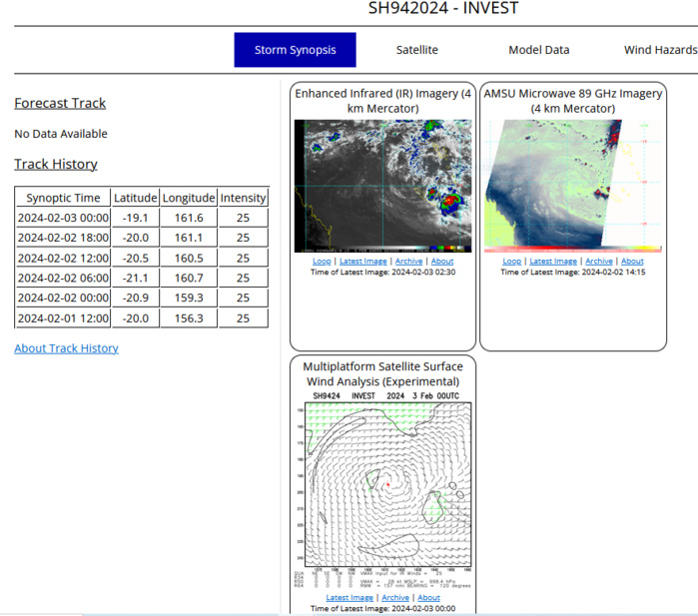Click About under Surface Wind Analysis
The height and width of the screenshot is (616, 698).
[x=428, y=598]
